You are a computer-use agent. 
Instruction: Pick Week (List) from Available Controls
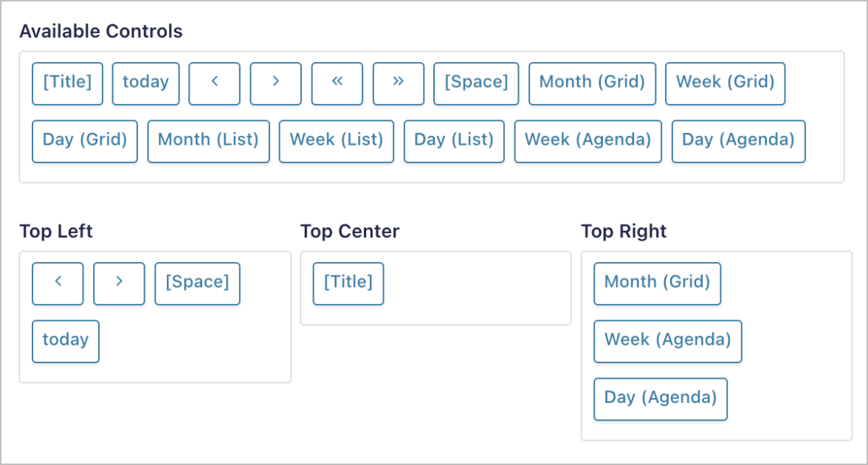tap(336, 141)
